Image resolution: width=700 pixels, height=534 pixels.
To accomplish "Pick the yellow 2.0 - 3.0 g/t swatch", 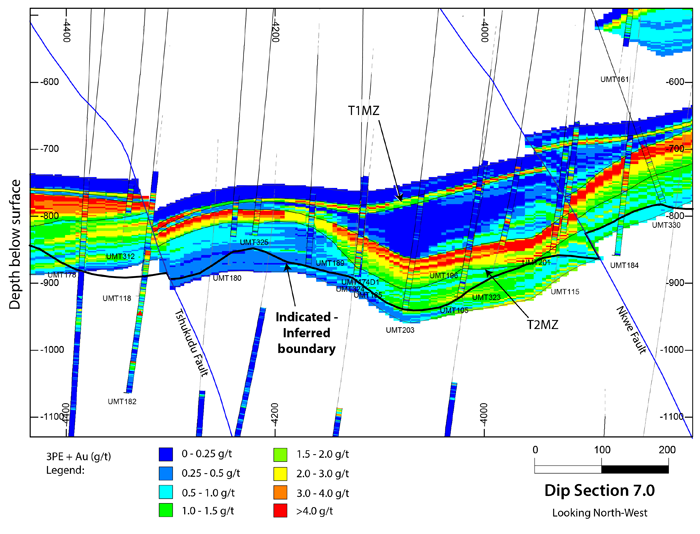I will click(282, 474).
